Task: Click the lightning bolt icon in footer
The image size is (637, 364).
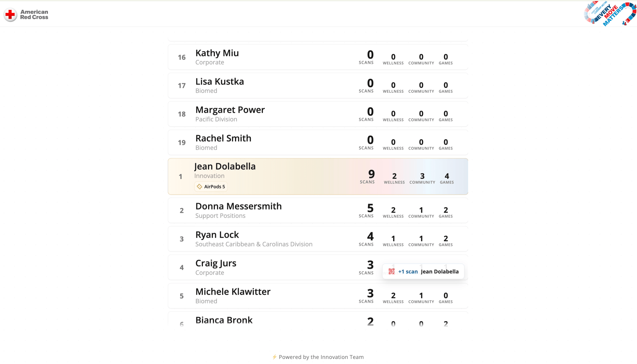Action: coord(275,357)
